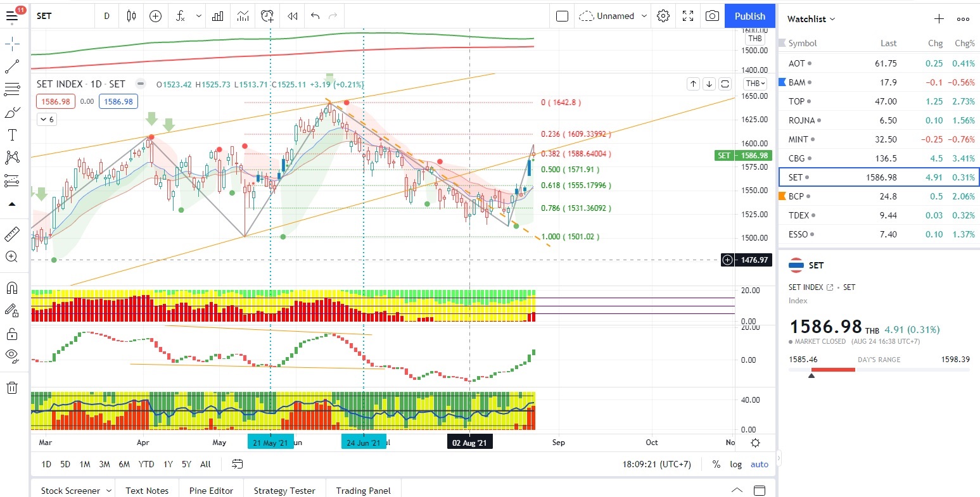Create an alert with clock icon
The height and width of the screenshot is (497, 980).
[267, 16]
